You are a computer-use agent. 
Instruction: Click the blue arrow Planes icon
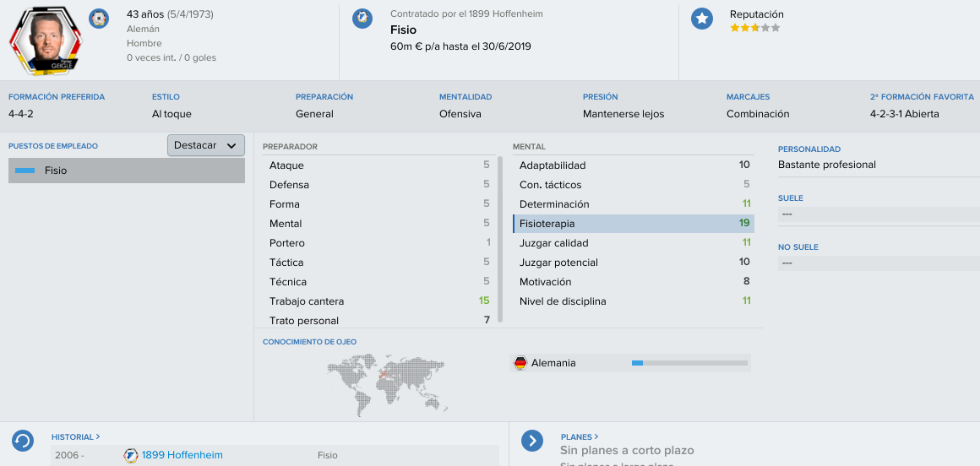(532, 441)
